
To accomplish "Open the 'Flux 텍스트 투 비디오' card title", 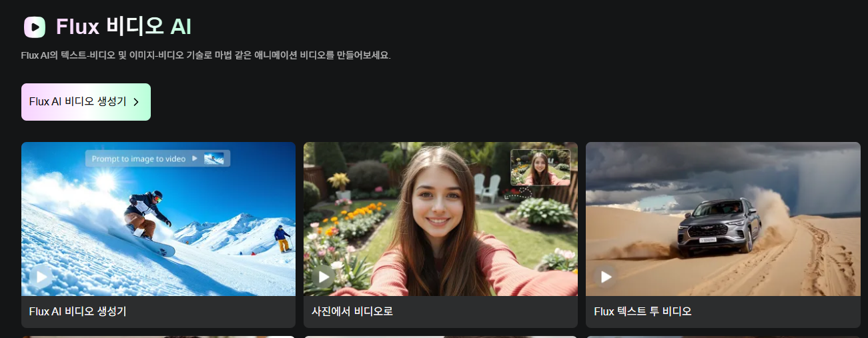I will tap(642, 311).
